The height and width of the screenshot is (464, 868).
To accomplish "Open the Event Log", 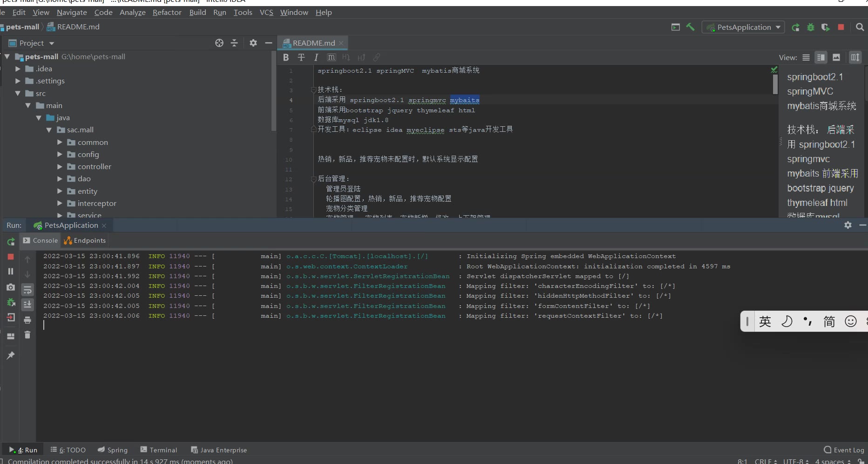I will click(844, 450).
